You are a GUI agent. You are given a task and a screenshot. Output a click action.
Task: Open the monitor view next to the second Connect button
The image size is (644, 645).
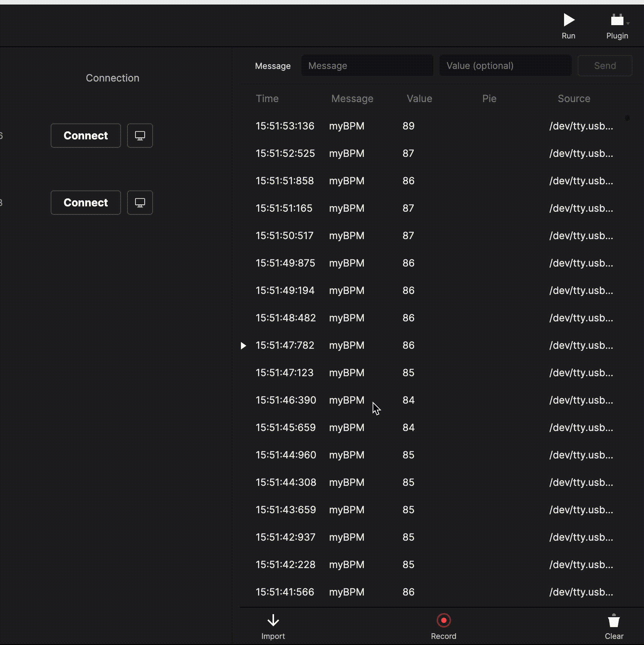[140, 203]
